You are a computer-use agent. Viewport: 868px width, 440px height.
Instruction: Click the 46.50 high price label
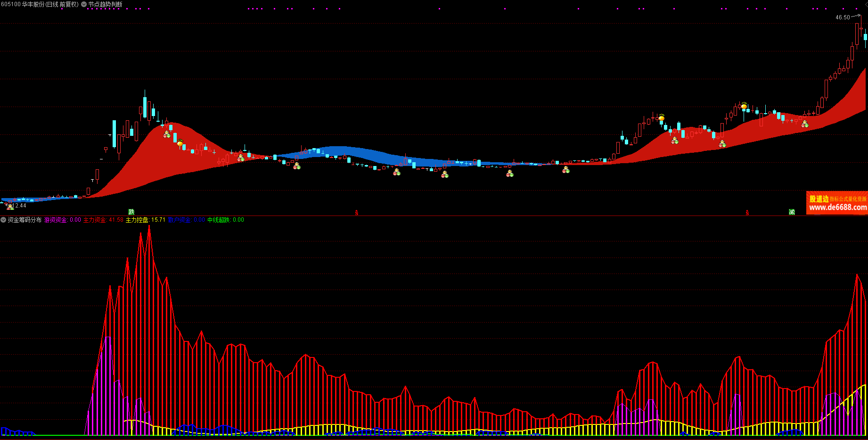[843, 17]
